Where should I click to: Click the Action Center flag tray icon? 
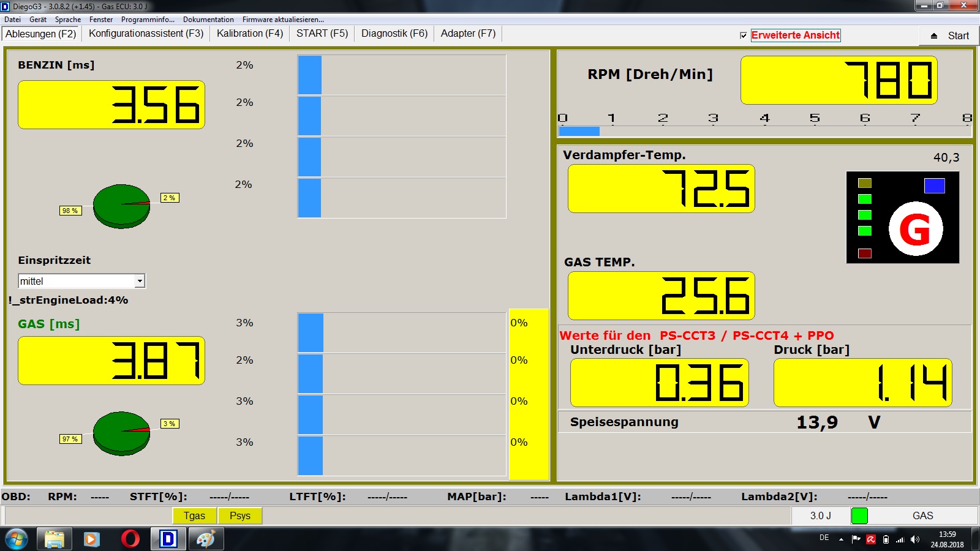click(x=856, y=539)
